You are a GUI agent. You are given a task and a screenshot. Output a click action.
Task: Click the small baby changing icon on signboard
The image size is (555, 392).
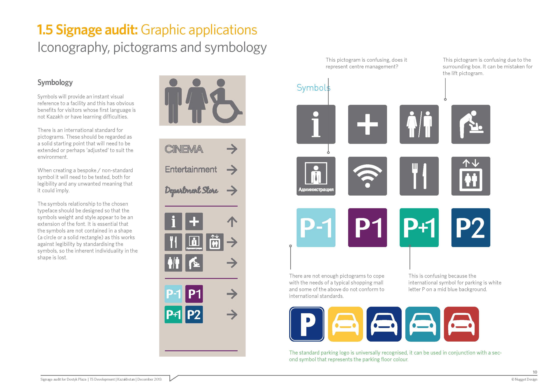coord(194,263)
